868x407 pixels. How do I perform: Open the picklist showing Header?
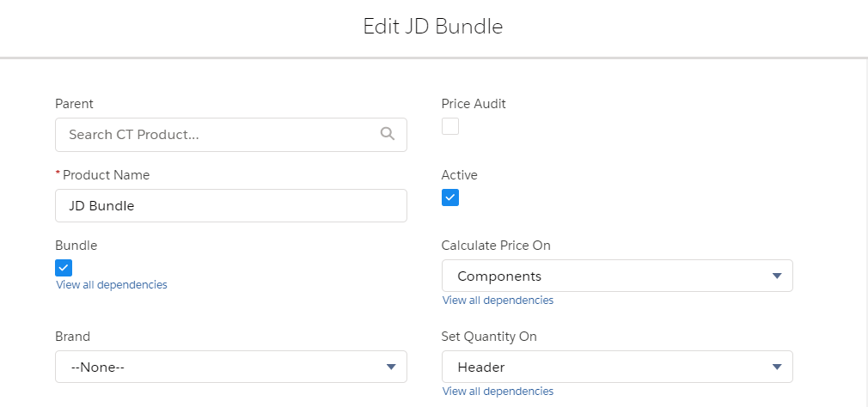(616, 367)
